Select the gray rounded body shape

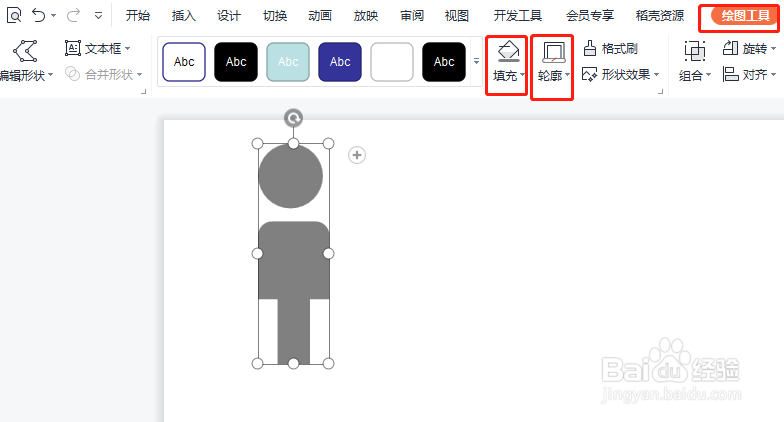[x=294, y=260]
